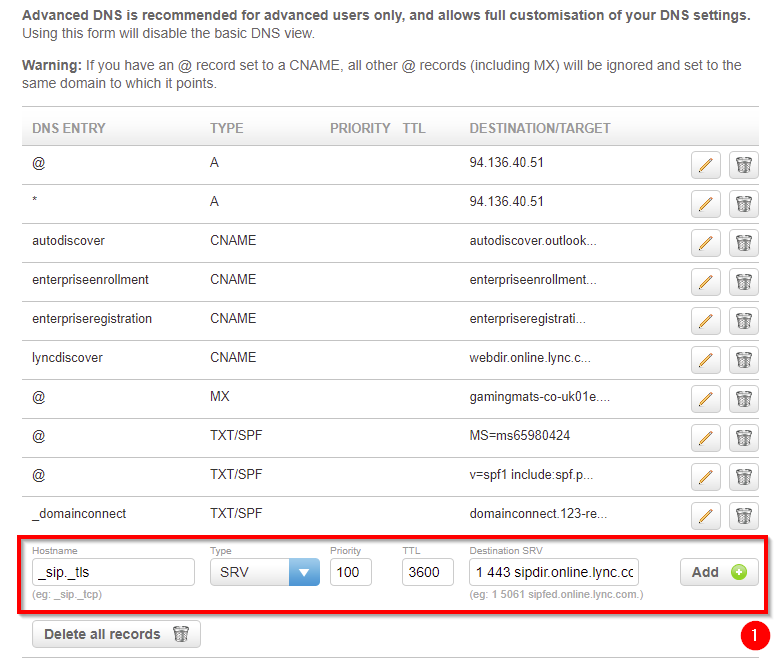The height and width of the screenshot is (666, 779).
Task: Edit the MX record pencil icon
Action: (x=705, y=399)
